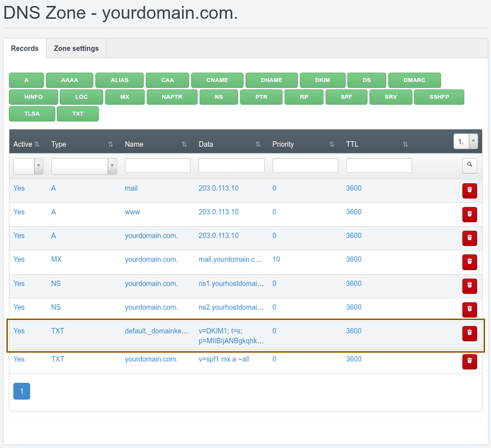This screenshot has height=448, width=491.
Task: Add a new ALIAS record
Action: click(120, 80)
